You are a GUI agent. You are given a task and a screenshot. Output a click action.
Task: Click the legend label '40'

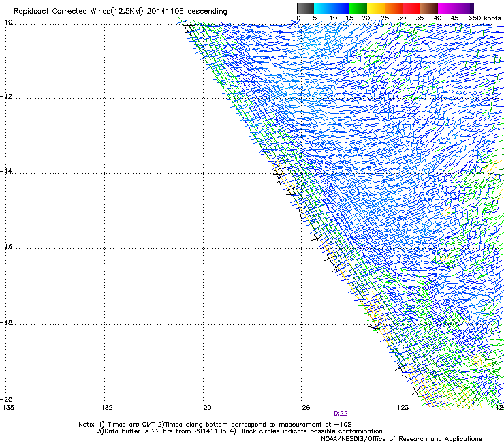[437, 18]
